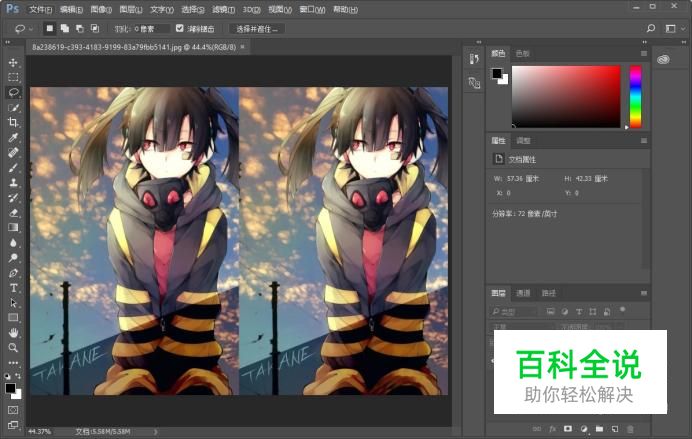Filter layers by pixel layers
Viewport: 692px width, 439px height.
click(x=550, y=311)
